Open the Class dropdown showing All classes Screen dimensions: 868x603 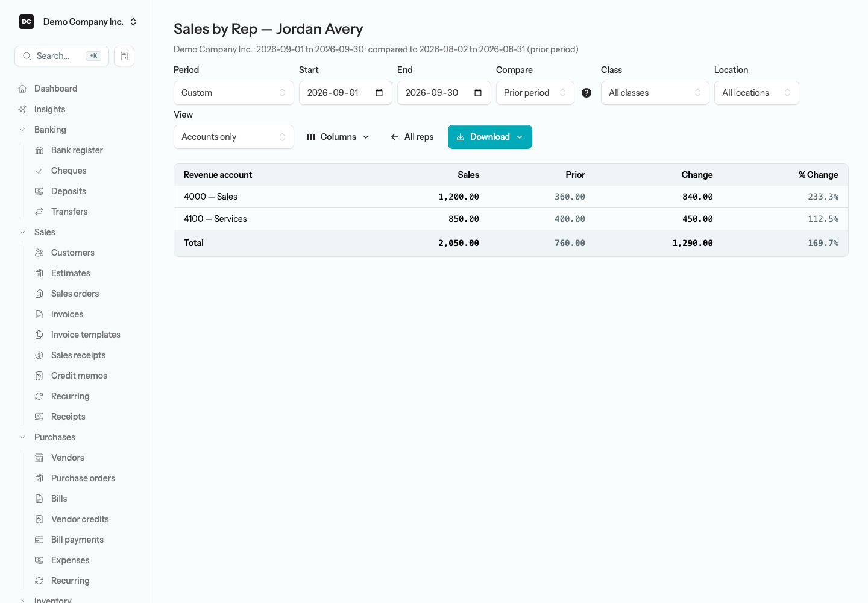655,93
